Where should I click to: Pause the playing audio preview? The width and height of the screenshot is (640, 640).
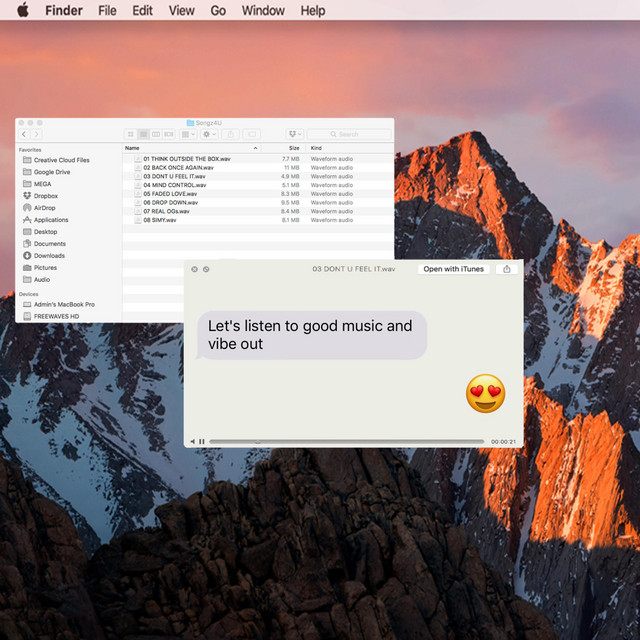click(202, 441)
